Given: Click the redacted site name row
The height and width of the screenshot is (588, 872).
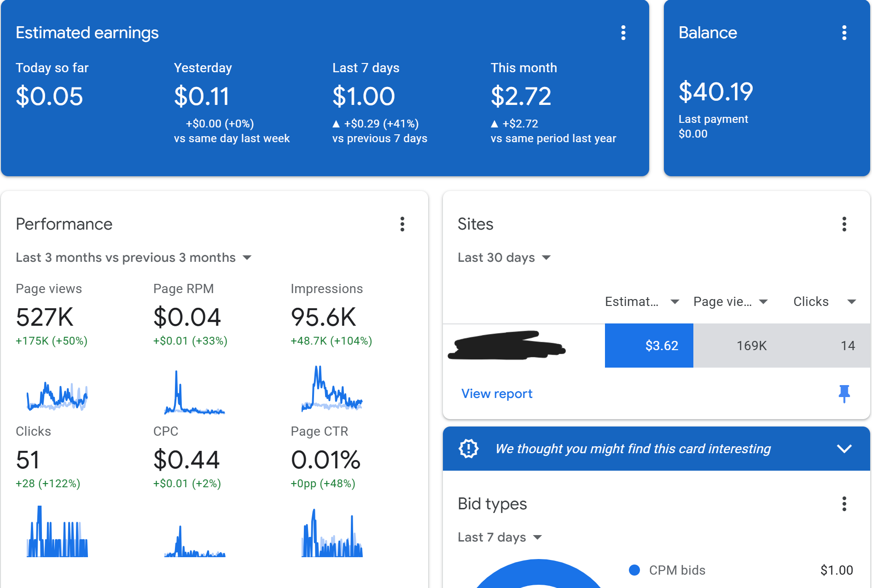Looking at the screenshot, I should [506, 346].
